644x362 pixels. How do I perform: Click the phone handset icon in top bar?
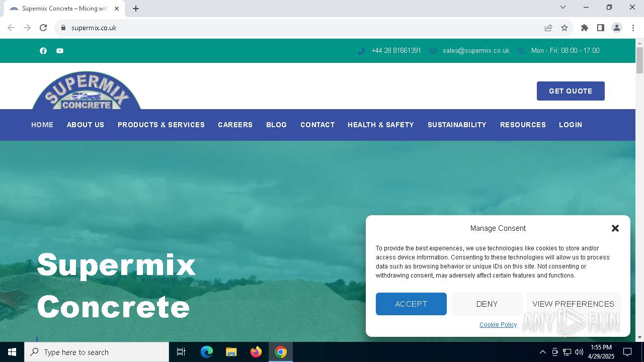[361, 51]
